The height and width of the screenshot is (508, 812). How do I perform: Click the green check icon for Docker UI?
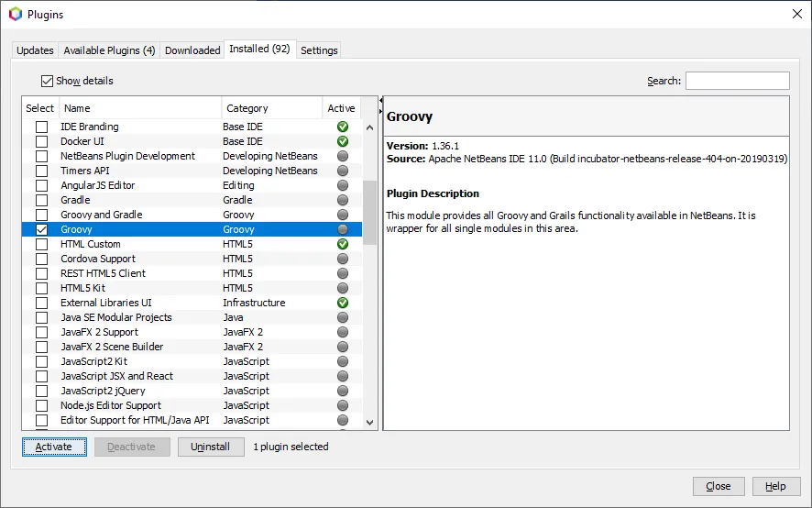point(342,141)
